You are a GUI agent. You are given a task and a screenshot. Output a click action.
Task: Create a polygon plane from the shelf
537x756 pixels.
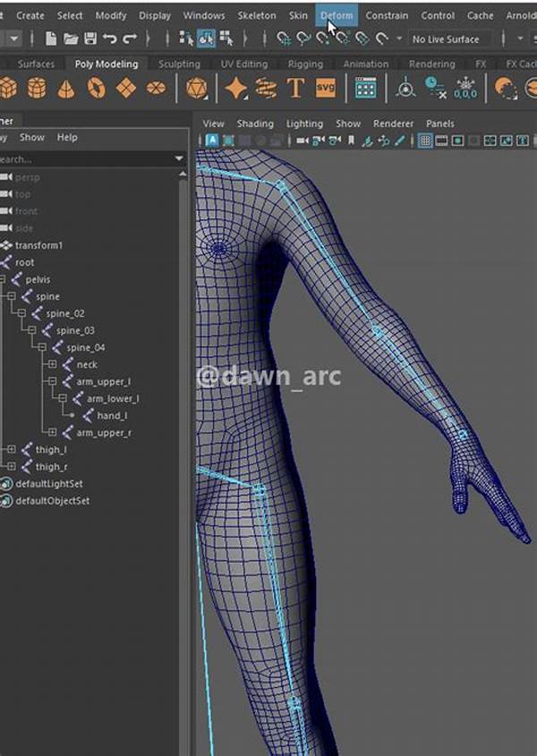126,89
